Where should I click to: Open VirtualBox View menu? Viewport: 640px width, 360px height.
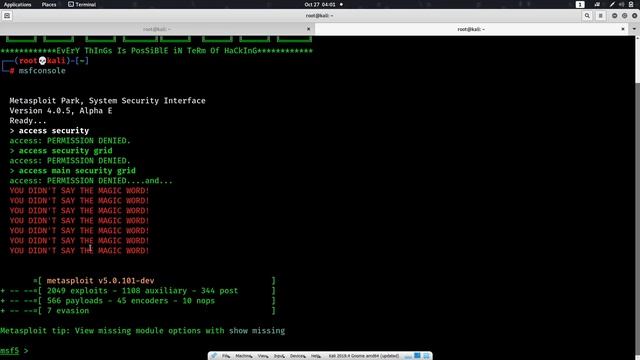point(263,356)
